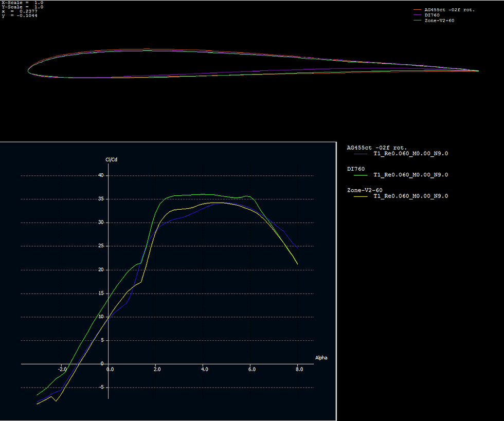Click the y = -0.1044 coordinate readout

click(x=20, y=15)
